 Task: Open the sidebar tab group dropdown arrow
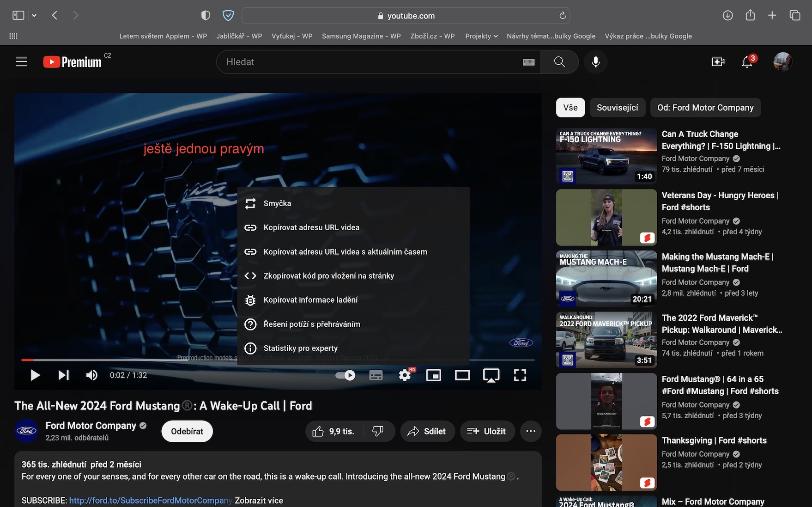coord(34,16)
